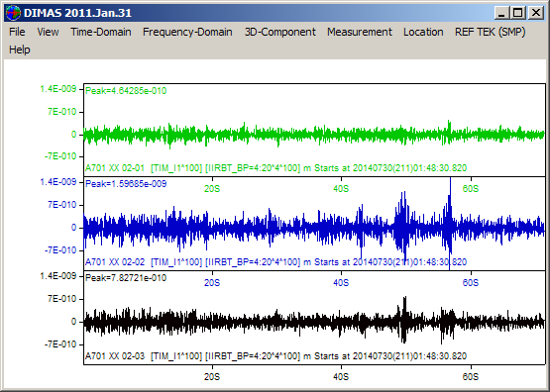Click the DIMAS globe icon in title bar
The width and height of the screenshot is (550, 392).
[13, 13]
